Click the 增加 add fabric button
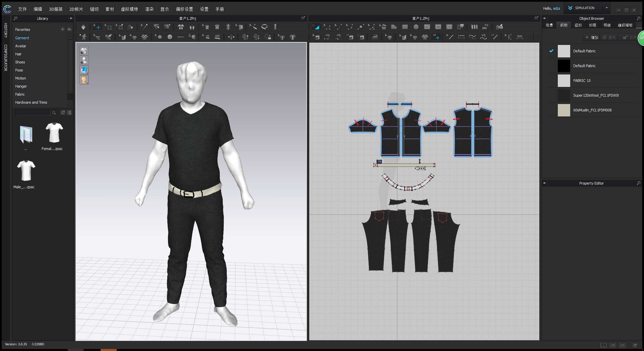This screenshot has height=351, width=644. click(x=592, y=38)
